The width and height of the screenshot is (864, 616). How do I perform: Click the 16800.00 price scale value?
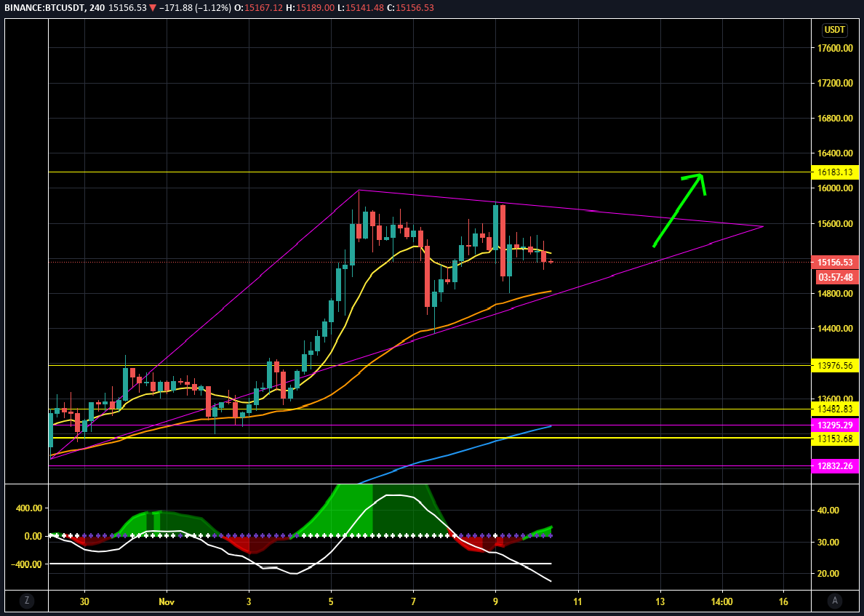836,119
